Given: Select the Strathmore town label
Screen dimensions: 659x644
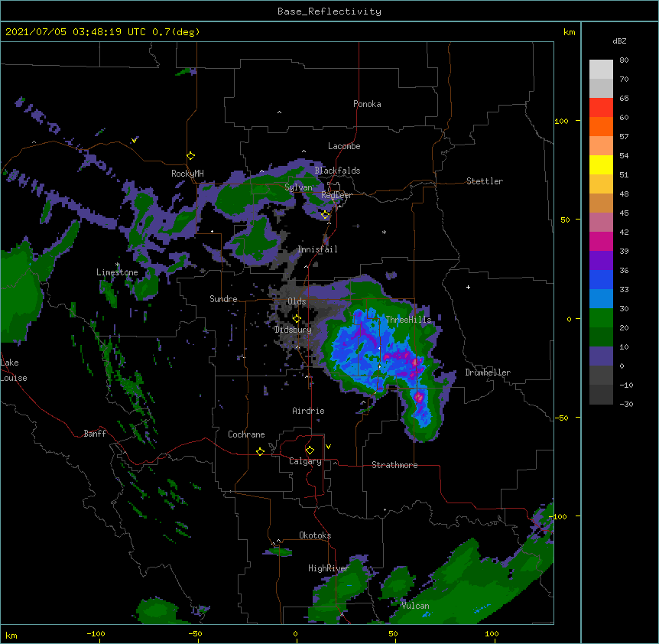Looking at the screenshot, I should click(x=394, y=465).
